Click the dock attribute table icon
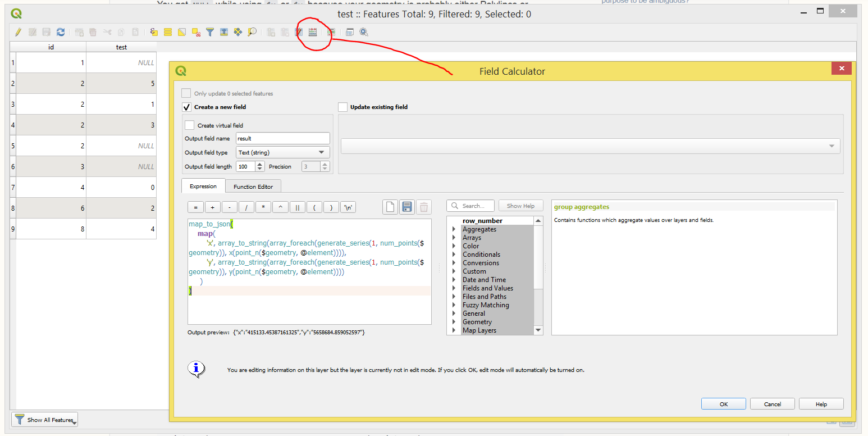 pyautogui.click(x=350, y=33)
